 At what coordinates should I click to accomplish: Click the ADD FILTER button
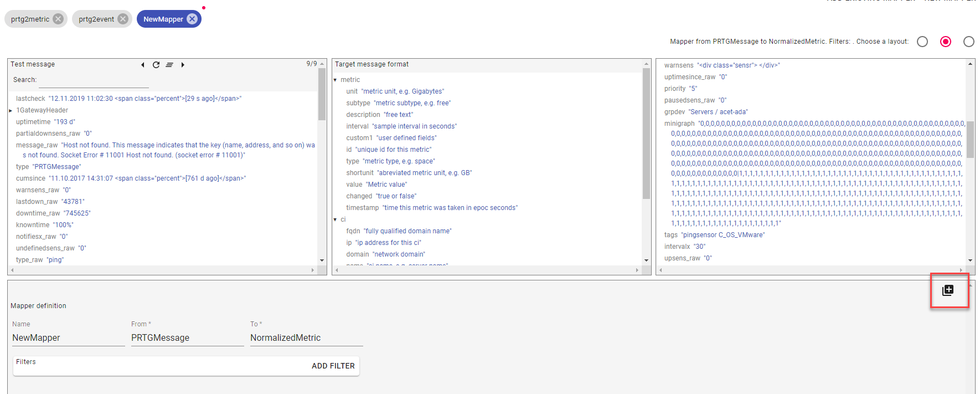[333, 366]
